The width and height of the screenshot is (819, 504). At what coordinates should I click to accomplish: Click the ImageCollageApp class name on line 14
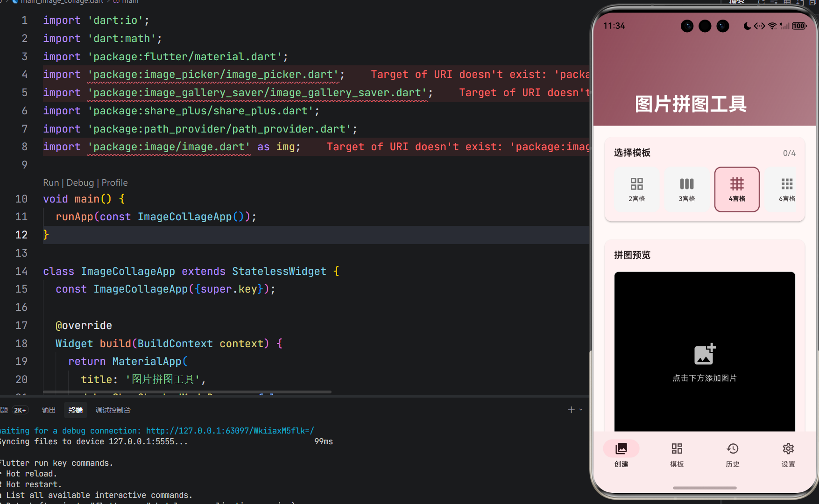coord(128,272)
